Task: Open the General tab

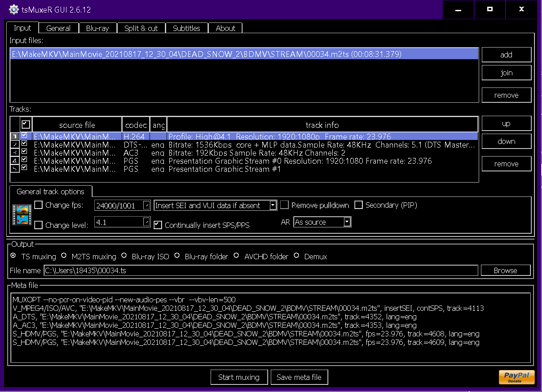Action: pos(58,28)
